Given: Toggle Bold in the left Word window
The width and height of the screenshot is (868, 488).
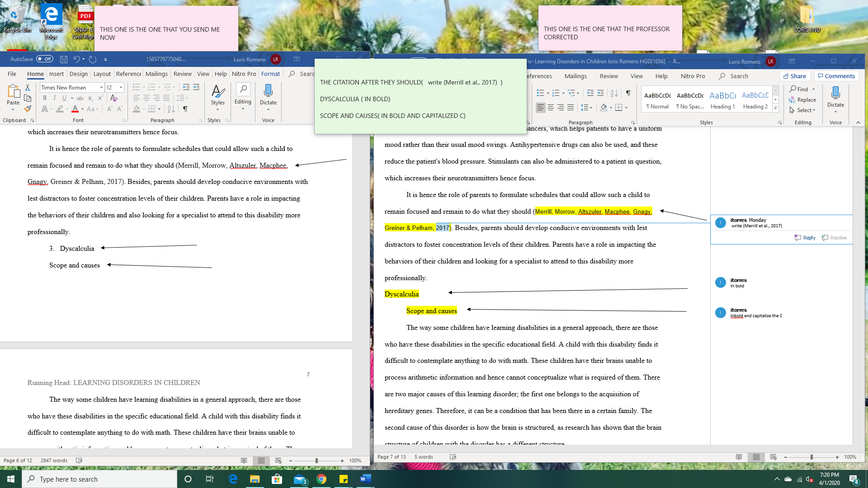Looking at the screenshot, I should 45,98.
